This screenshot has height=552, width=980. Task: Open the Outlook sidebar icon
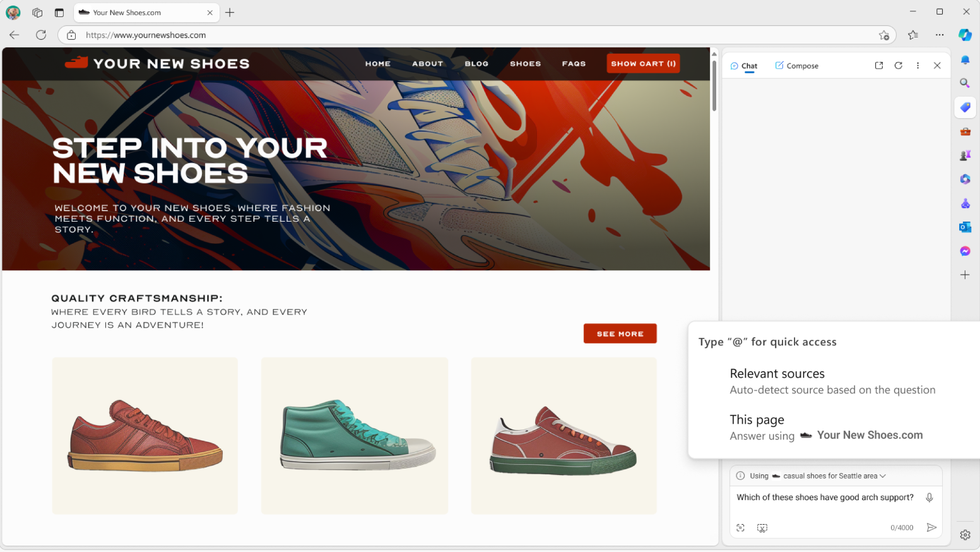point(965,227)
